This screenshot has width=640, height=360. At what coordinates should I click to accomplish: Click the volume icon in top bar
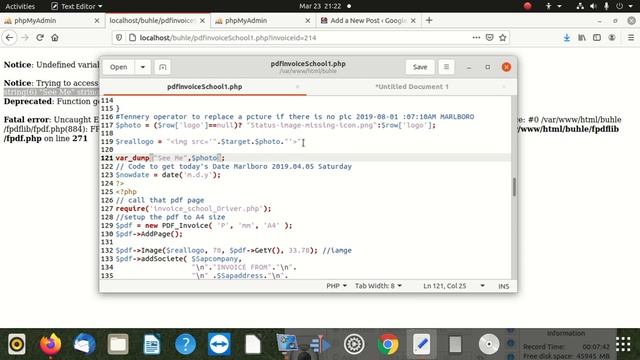click(593, 6)
